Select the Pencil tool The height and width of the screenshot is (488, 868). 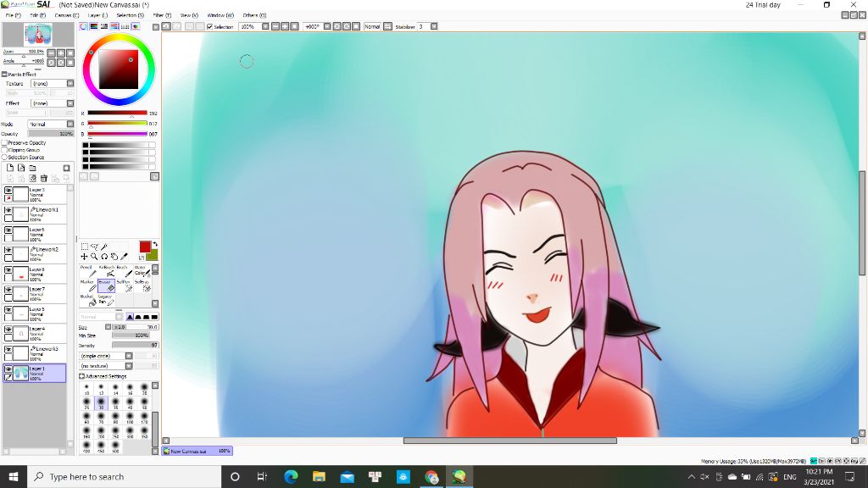click(88, 271)
